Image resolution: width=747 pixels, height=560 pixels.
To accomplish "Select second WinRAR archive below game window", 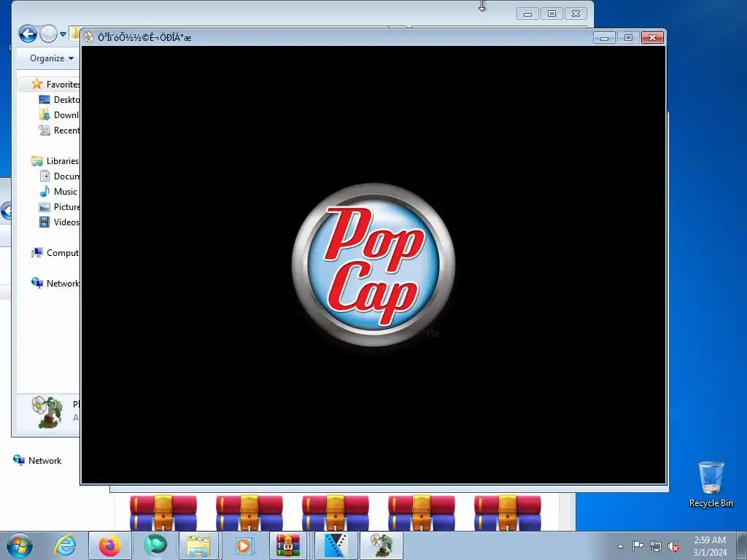I will point(249,513).
